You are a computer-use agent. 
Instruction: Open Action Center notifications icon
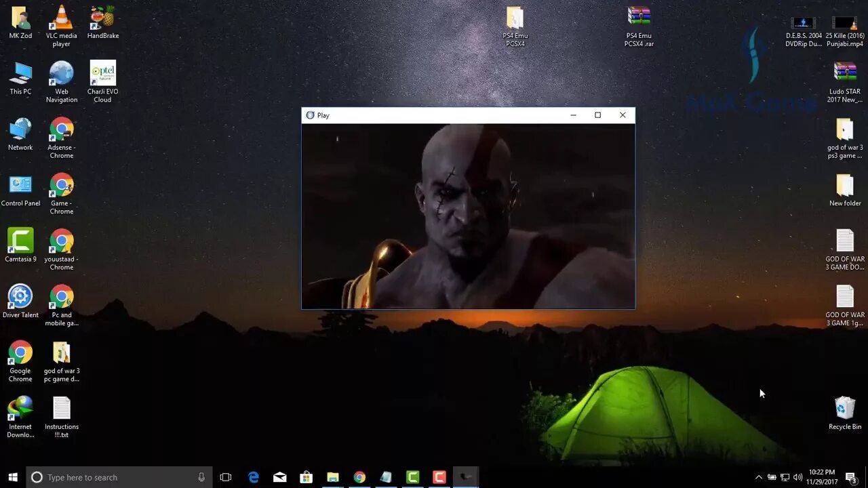[851, 477]
